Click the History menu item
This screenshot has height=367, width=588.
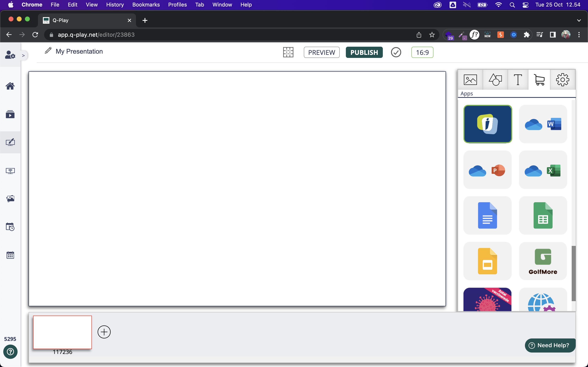tap(114, 5)
